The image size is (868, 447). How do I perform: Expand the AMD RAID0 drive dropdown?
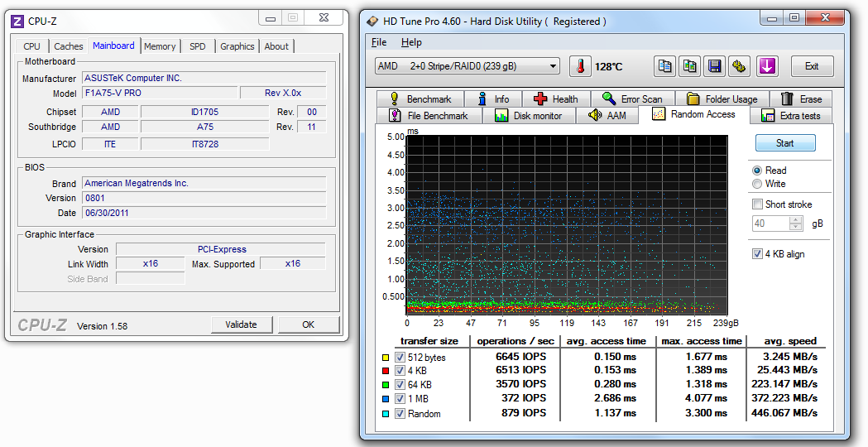[467, 66]
